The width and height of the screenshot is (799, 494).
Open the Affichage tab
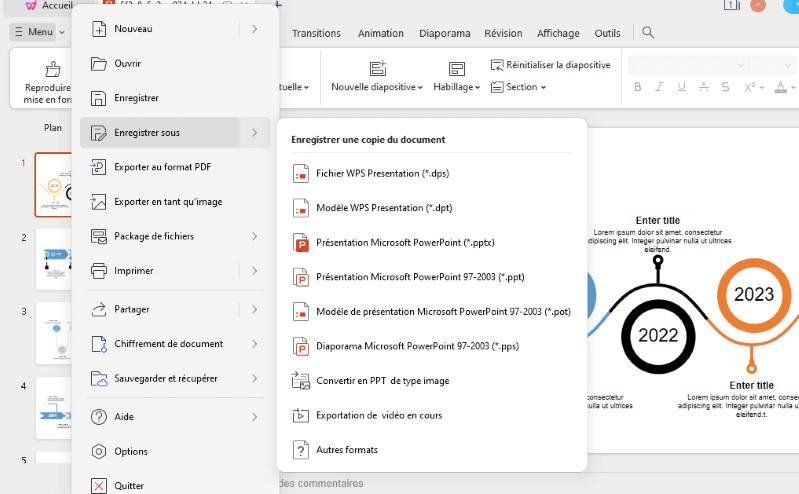[x=558, y=33]
